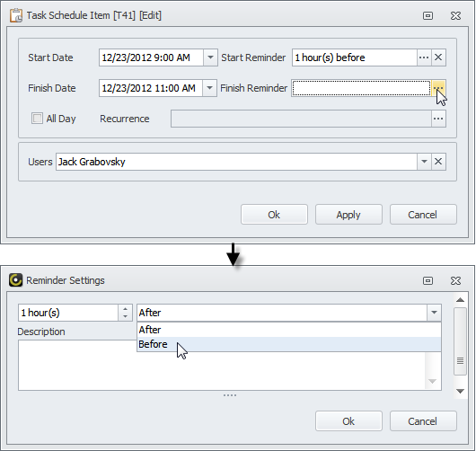Click Apply in Task Schedule Item

(348, 215)
